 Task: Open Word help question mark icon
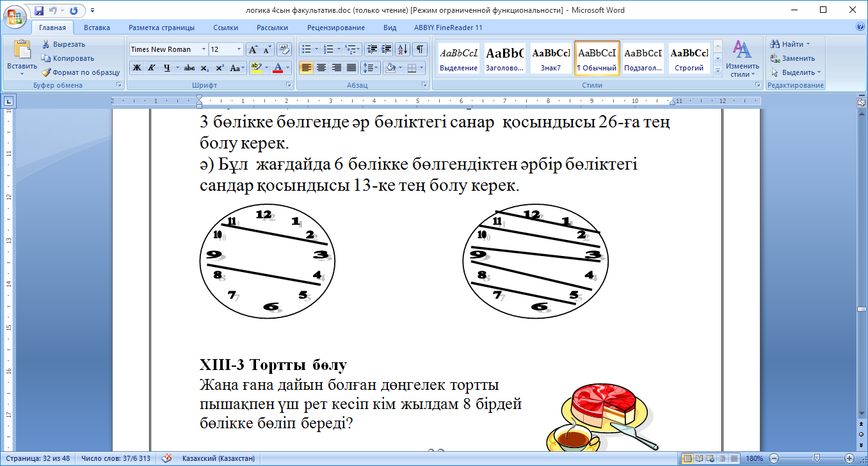860,27
